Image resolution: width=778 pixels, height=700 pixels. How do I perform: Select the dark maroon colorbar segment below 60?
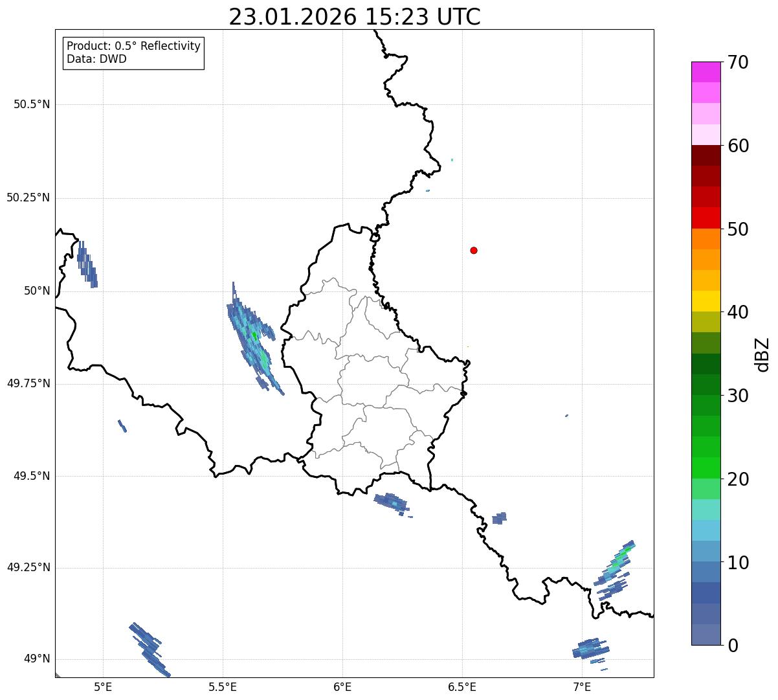coord(706,155)
